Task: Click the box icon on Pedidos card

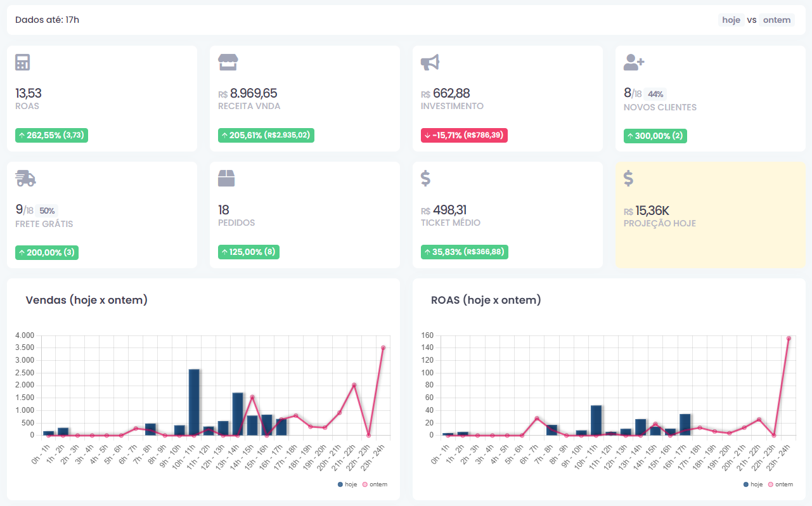Action: coord(226,179)
